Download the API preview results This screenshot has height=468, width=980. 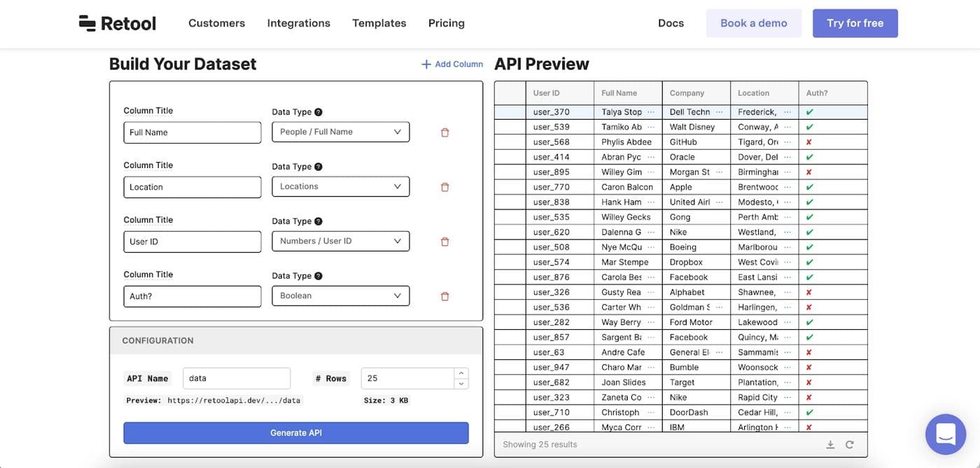tap(830, 445)
